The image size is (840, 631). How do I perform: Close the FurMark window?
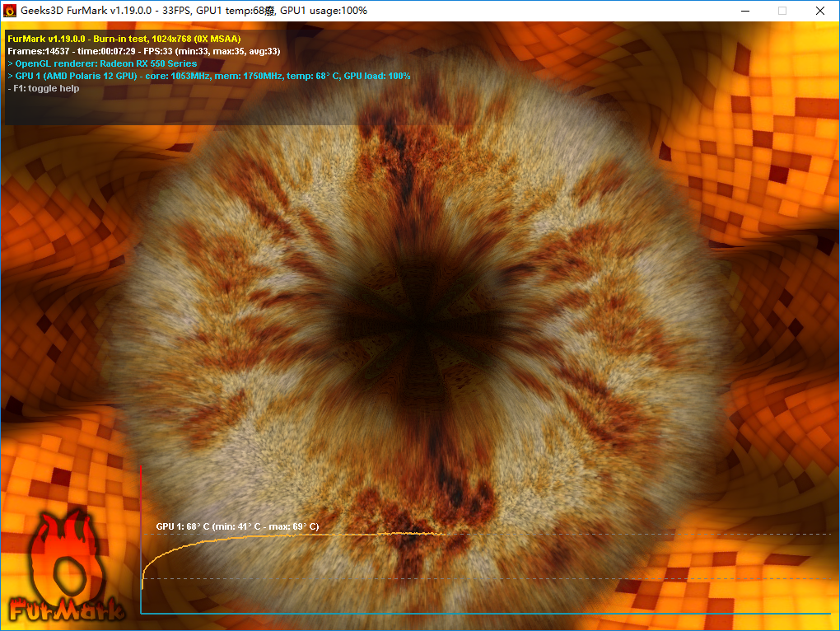(820, 11)
